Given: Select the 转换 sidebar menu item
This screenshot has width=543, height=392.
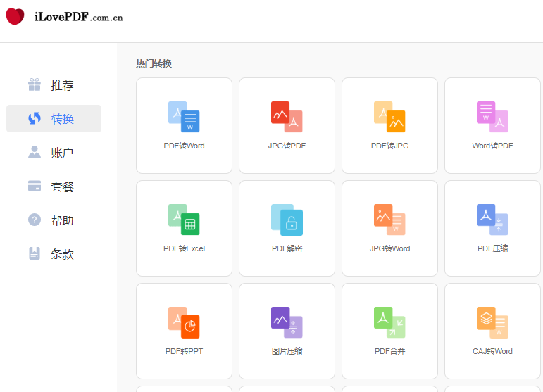Looking at the screenshot, I should click(54, 119).
